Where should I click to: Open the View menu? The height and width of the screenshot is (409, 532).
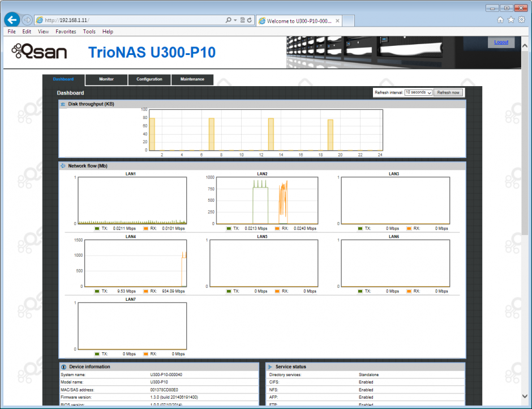point(43,32)
